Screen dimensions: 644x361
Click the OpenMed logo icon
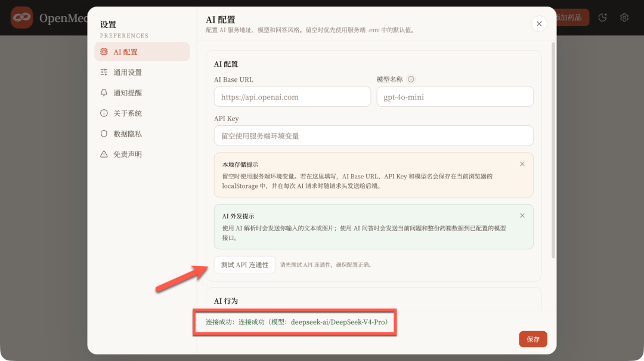coord(22,17)
